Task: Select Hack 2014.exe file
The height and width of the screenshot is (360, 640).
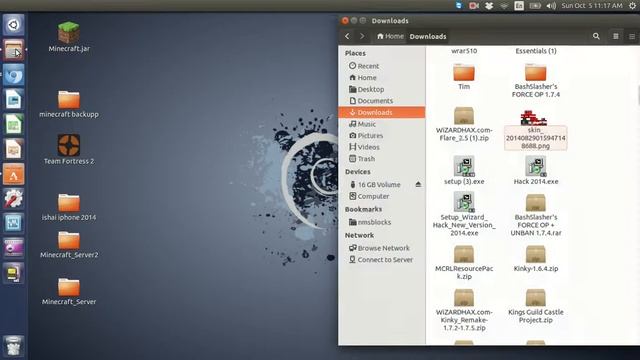Action: click(536, 170)
